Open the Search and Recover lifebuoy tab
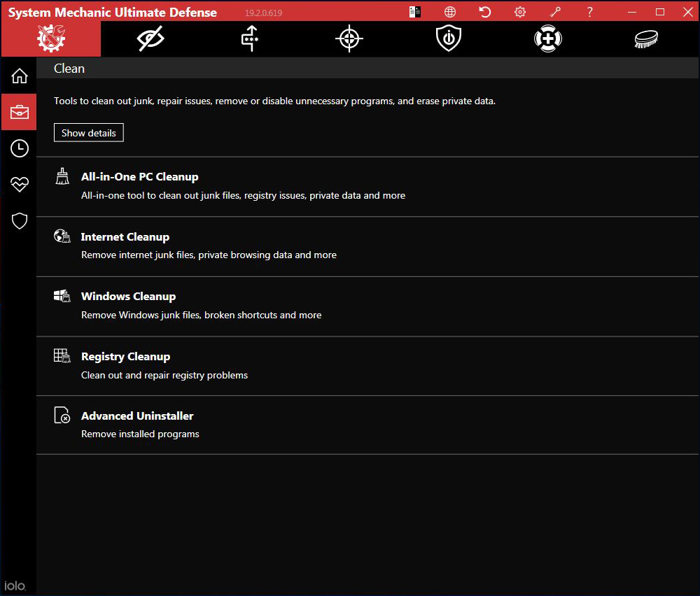This screenshot has width=700, height=596. [548, 38]
